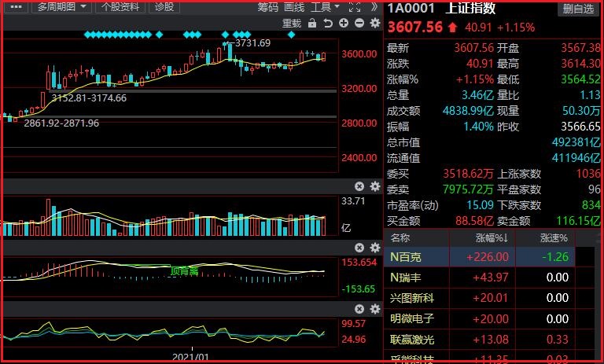This screenshot has width=604, height=364.
Task: Select the 兴图新科 stock row
Action: [479, 298]
